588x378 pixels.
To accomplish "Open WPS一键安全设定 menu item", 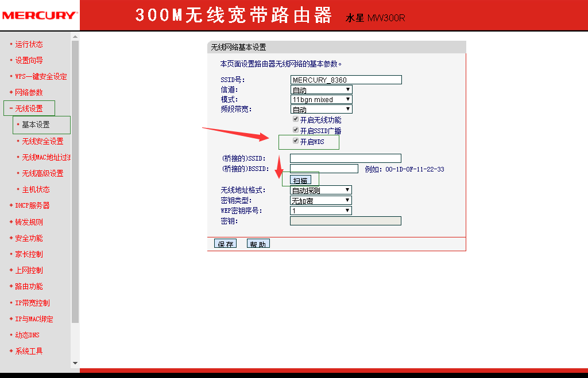I will 41,76.
